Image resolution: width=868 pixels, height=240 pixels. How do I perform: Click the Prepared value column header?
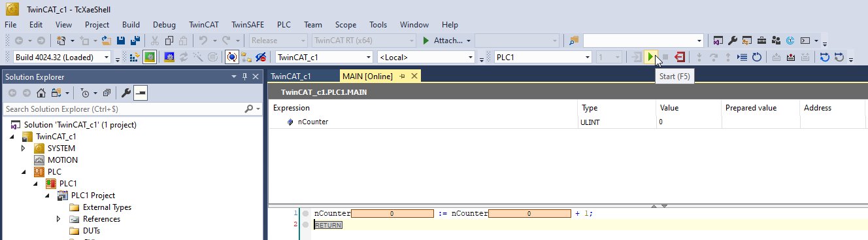tap(750, 108)
